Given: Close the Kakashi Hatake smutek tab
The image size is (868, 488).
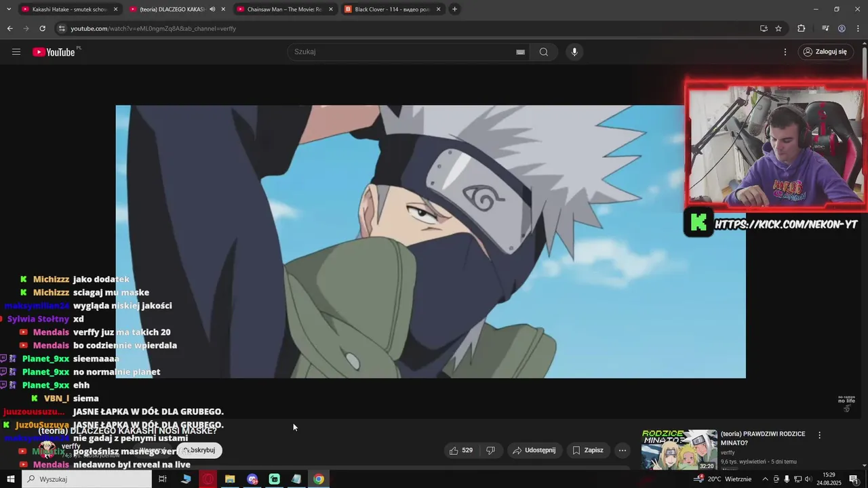Looking at the screenshot, I should pos(115,9).
